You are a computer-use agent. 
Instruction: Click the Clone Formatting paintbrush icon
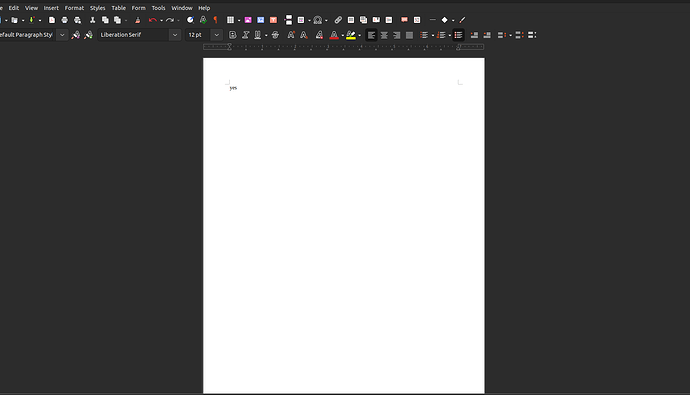138,20
